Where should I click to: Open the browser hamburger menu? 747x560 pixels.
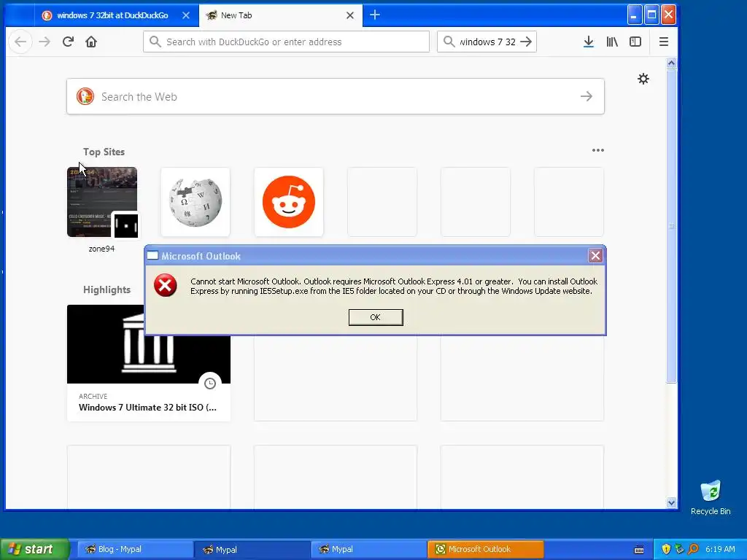tap(664, 42)
